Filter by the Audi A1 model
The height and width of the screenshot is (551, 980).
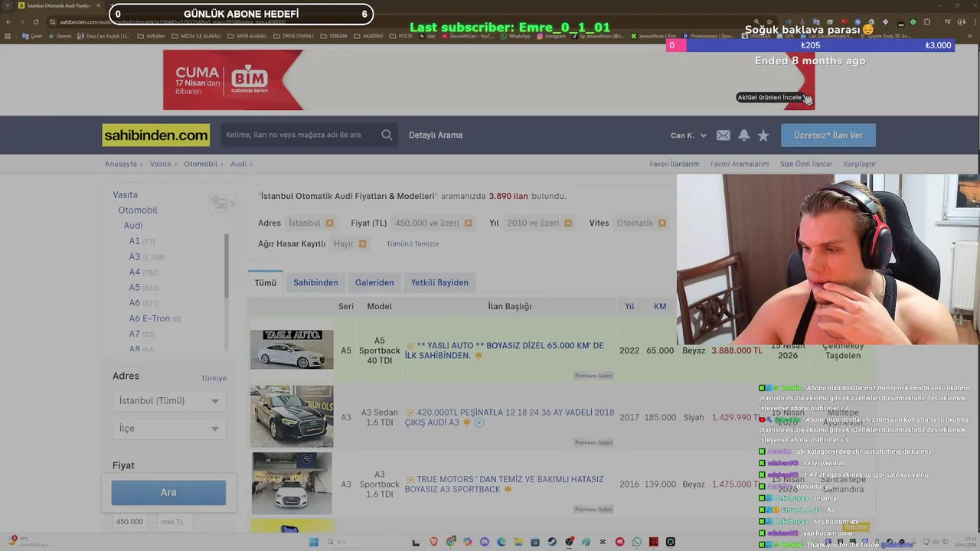(x=135, y=241)
